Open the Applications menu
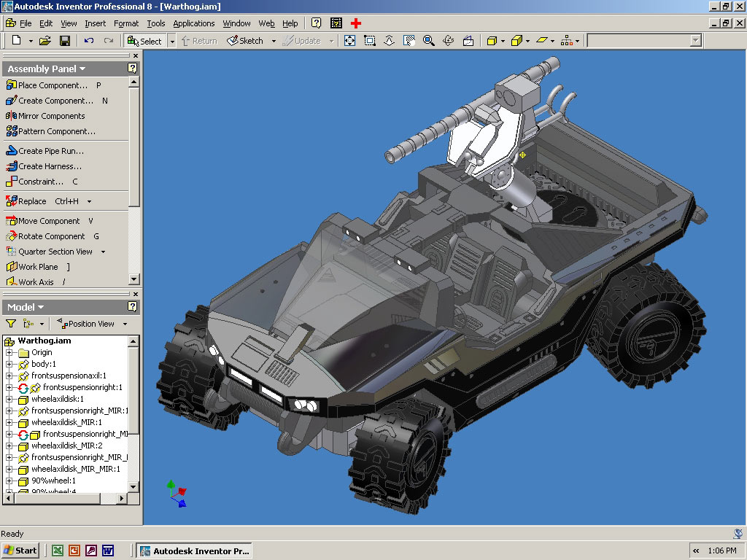Screen dimensions: 747x560 pyautogui.click(x=193, y=23)
